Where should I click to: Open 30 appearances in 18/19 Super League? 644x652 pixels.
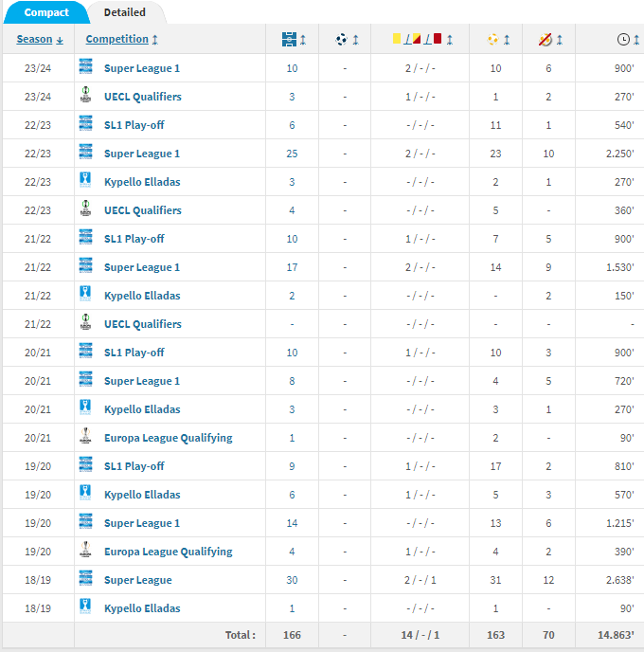pyautogui.click(x=292, y=580)
